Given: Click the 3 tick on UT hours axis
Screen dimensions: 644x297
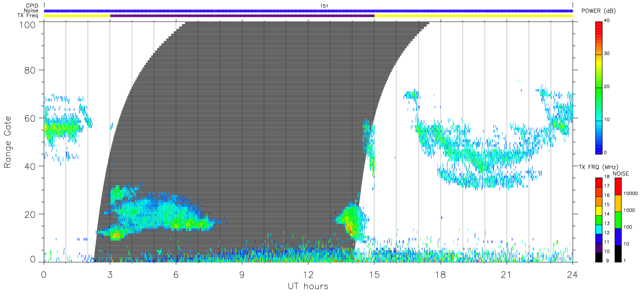Looking at the screenshot, I should pyautogui.click(x=110, y=274).
